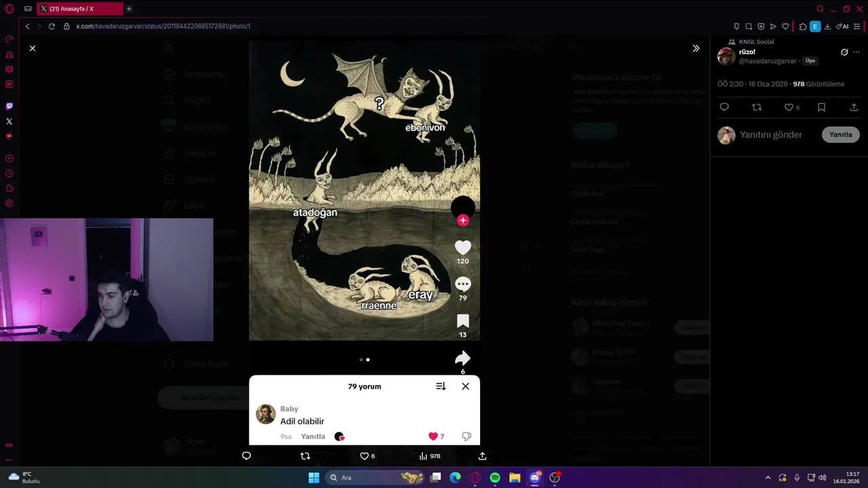This screenshot has width=868, height=488.
Task: Open Task View on taskbar
Action: [x=436, y=478]
